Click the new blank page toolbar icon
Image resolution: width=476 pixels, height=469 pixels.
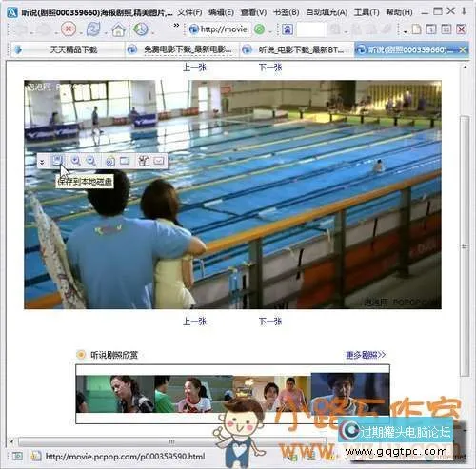(417, 29)
